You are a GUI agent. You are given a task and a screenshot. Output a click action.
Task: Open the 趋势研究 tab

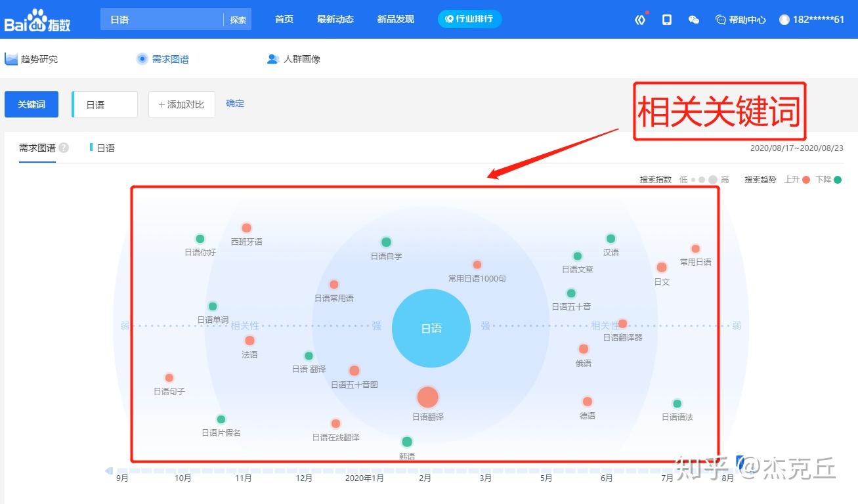coord(32,59)
